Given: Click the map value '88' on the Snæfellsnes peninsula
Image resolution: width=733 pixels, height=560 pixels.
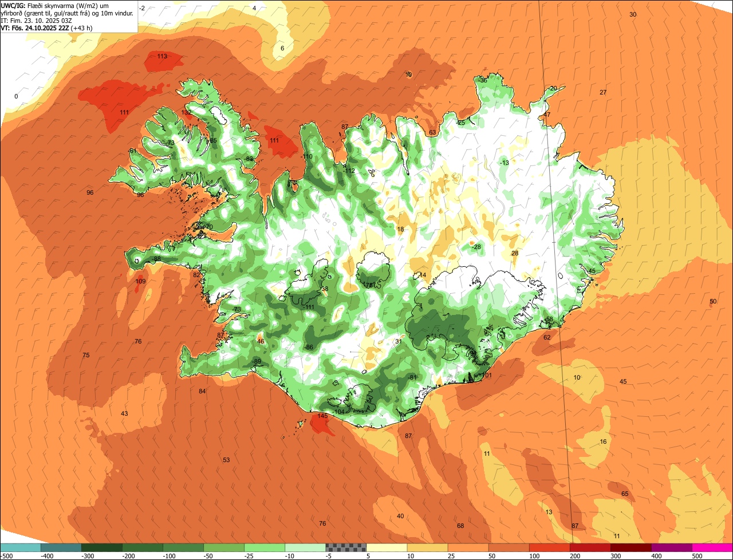Looking at the screenshot, I should pos(157,259).
